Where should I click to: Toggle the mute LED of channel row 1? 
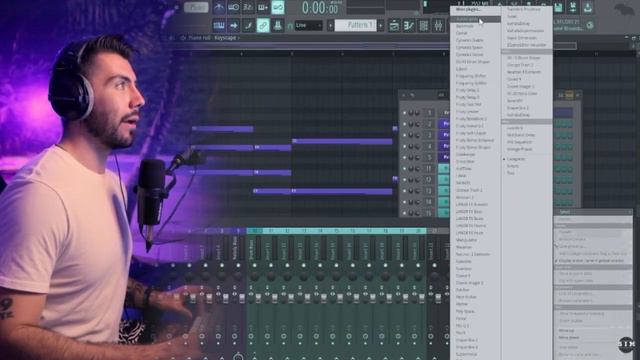click(x=404, y=113)
